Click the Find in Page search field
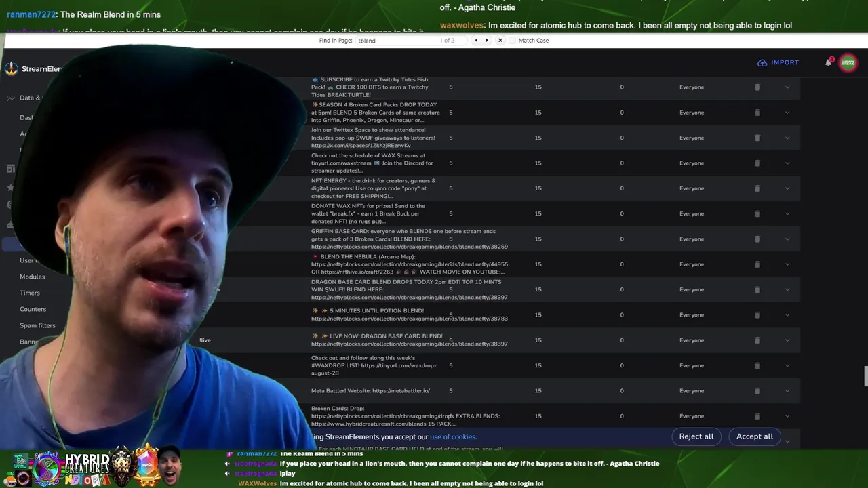This screenshot has height=488, width=868. tap(412, 41)
